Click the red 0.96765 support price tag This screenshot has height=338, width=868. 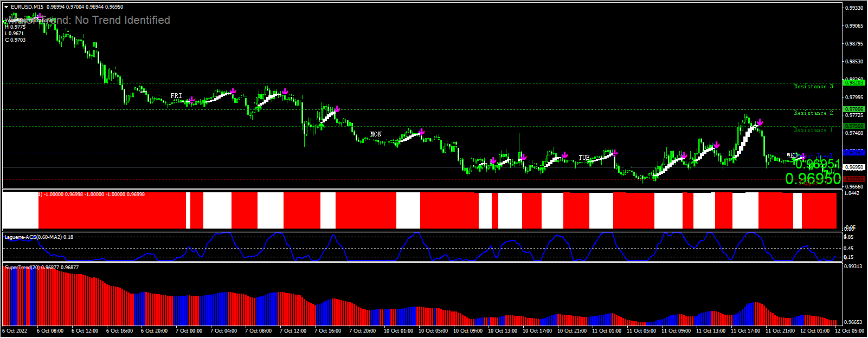(854, 179)
